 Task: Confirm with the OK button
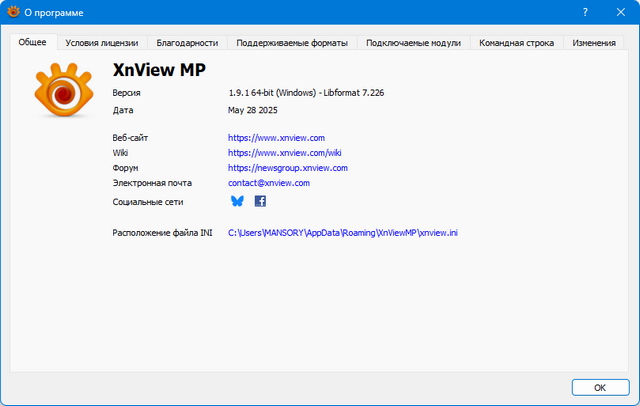click(600, 388)
